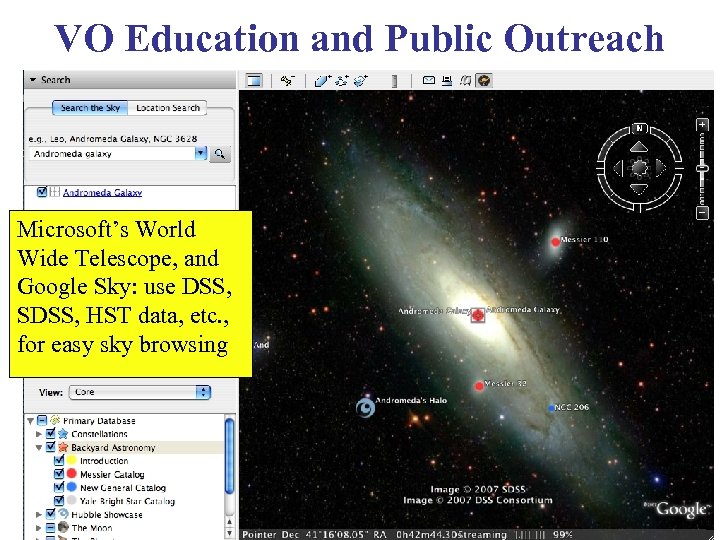720x540 pixels.
Task: Uncheck the Messier Catalog checkbox
Action: [x=59, y=473]
